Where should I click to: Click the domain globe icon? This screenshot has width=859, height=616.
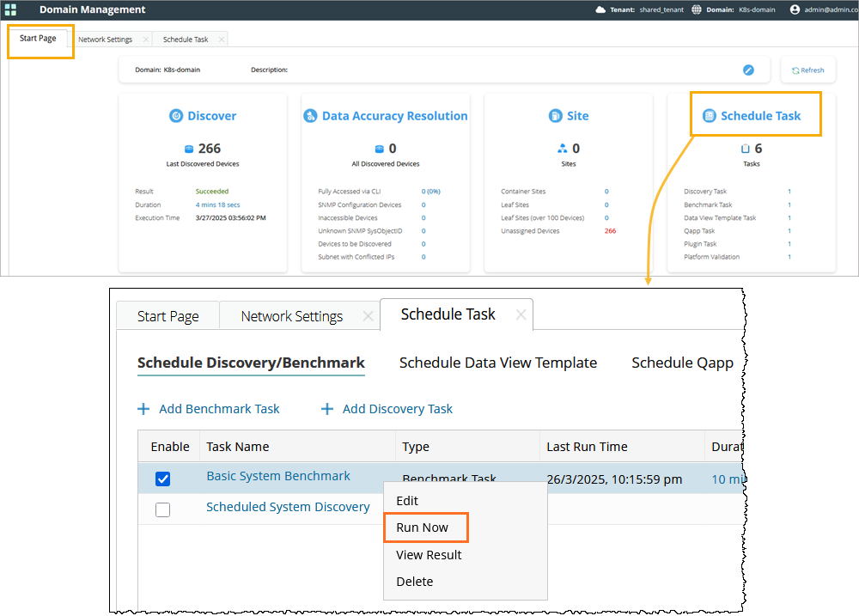pyautogui.click(x=696, y=9)
